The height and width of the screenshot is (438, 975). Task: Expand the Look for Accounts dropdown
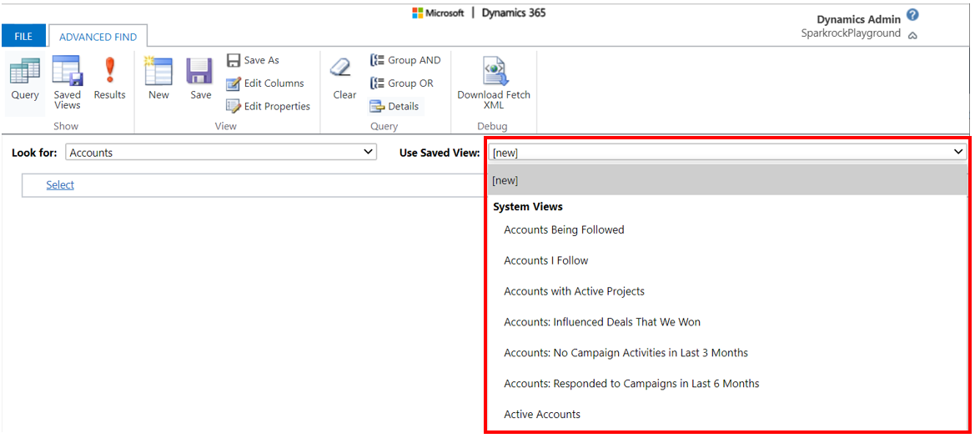tap(221, 152)
